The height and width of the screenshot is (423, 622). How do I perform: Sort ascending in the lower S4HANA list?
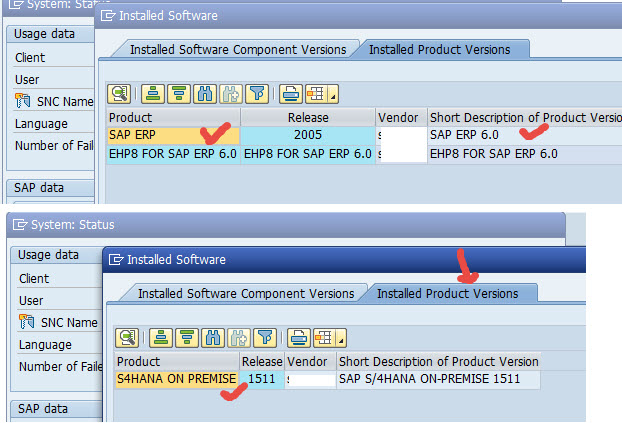coord(160,338)
